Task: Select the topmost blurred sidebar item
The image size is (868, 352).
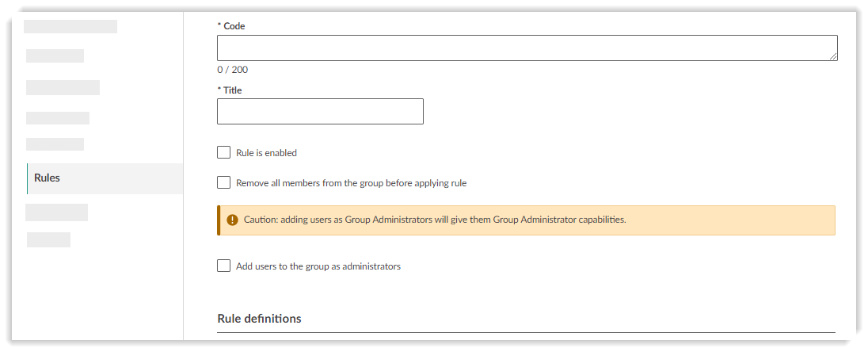Action: [x=70, y=26]
